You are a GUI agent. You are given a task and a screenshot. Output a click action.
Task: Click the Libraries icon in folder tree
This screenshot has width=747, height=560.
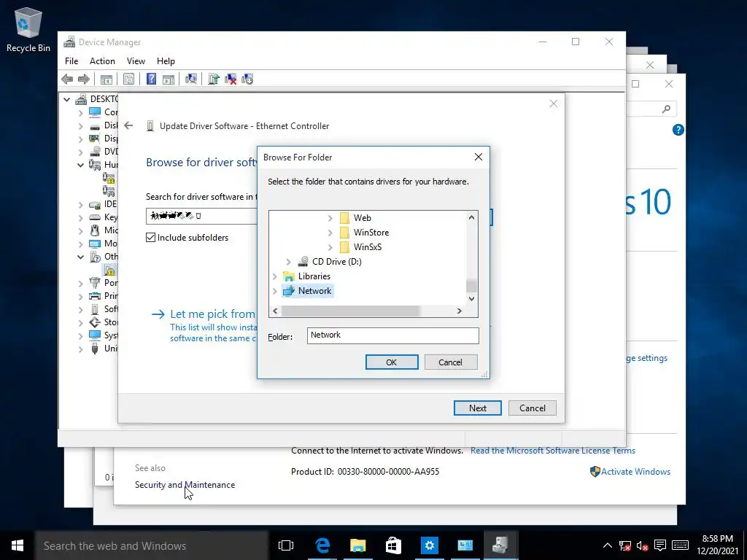[289, 276]
